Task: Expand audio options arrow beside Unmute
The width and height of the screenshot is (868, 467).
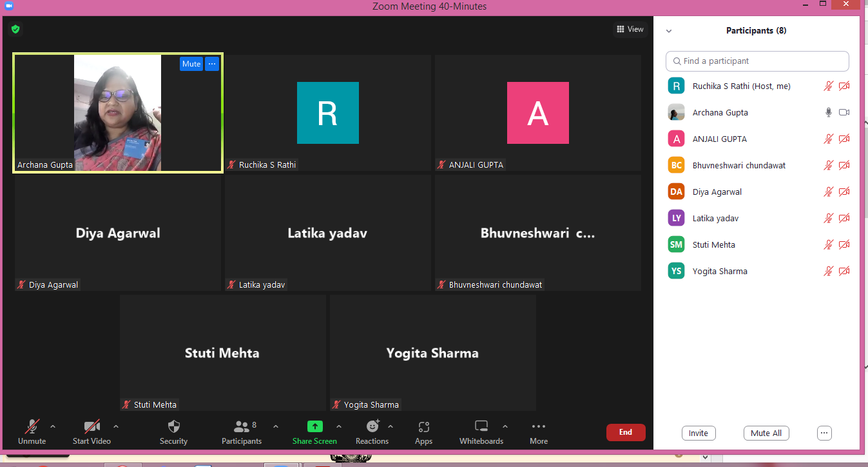Action: pos(53,426)
